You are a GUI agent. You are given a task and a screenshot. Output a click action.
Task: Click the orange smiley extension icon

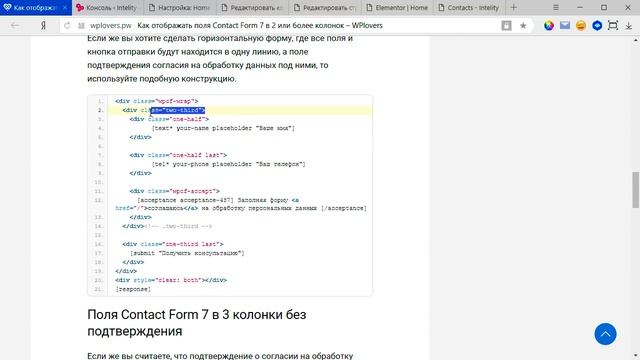click(x=581, y=25)
